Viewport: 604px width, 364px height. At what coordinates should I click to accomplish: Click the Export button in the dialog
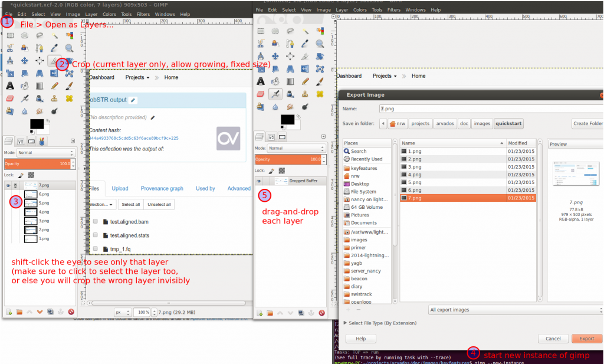coord(586,339)
